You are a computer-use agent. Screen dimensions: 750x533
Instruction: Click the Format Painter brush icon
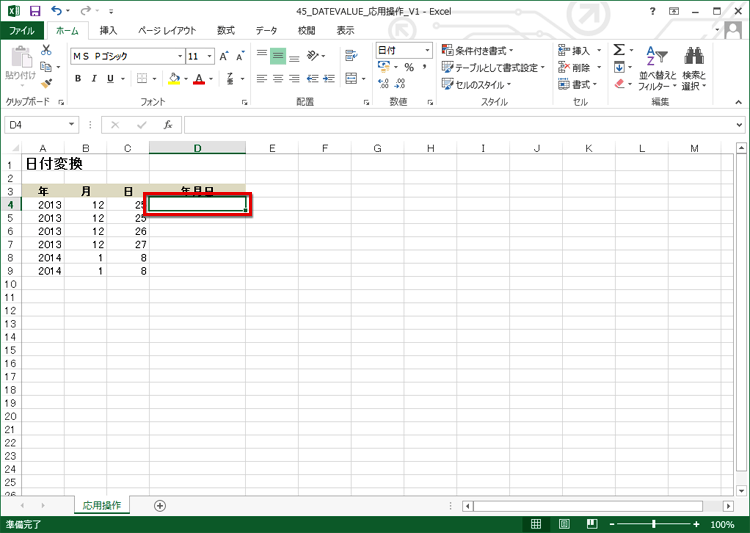click(x=46, y=83)
